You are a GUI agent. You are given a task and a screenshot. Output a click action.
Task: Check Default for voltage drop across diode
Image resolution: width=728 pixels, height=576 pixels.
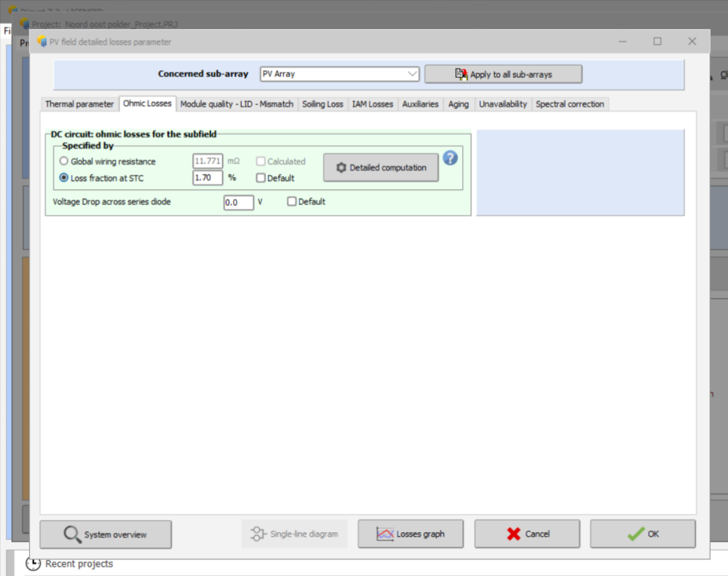[292, 202]
